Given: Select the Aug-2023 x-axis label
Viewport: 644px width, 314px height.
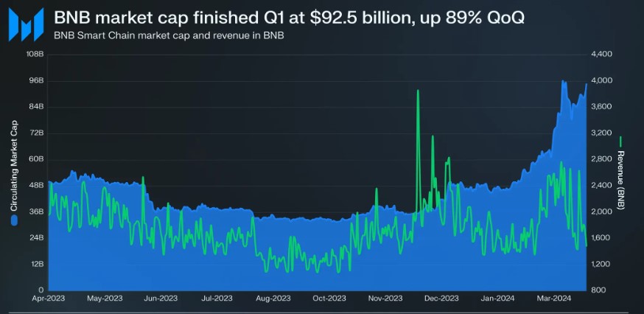Looking at the screenshot, I should tap(273, 299).
